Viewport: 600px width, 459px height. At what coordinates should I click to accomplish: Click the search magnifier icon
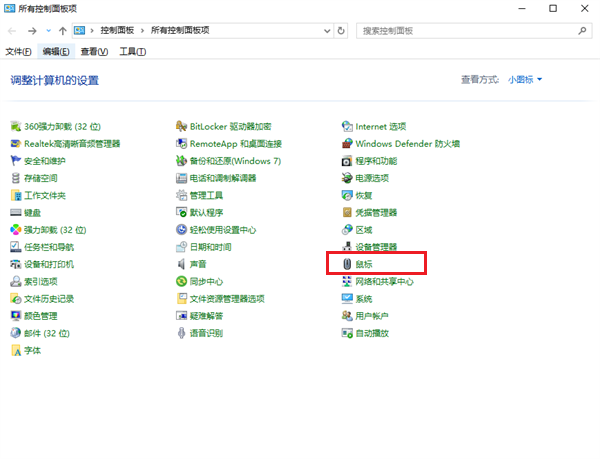tap(582, 31)
